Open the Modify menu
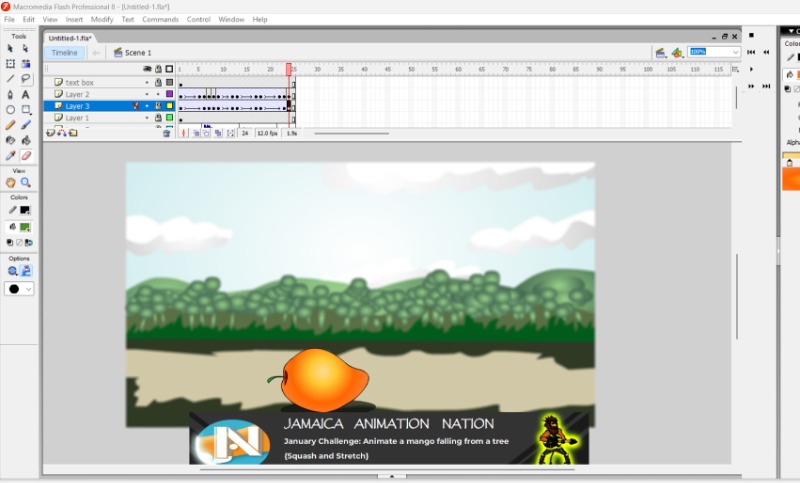This screenshot has height=483, width=800. coord(102,19)
